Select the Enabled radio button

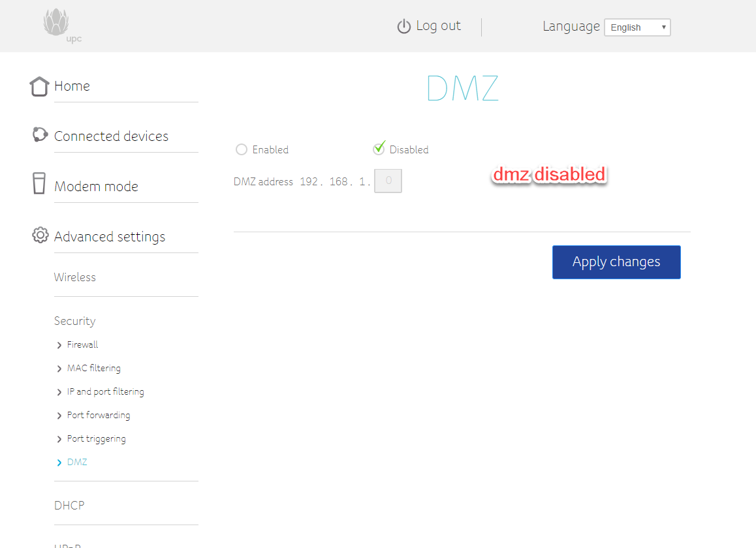pos(242,150)
